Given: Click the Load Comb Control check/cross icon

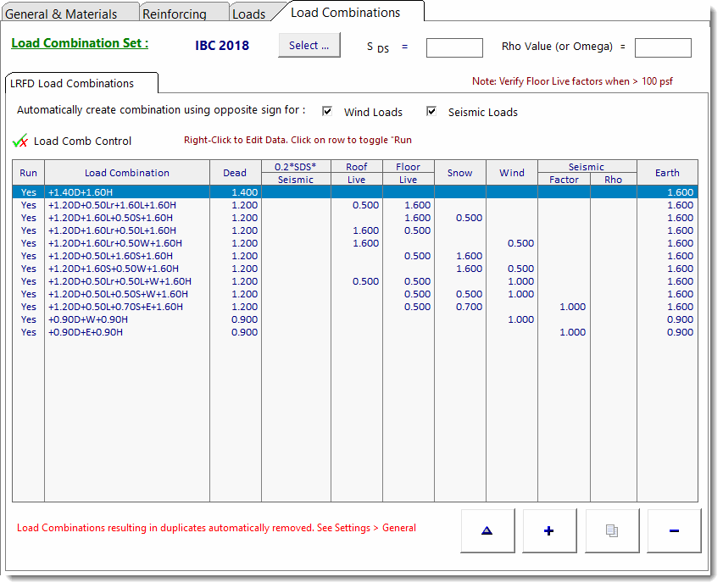Looking at the screenshot, I should (x=20, y=141).
